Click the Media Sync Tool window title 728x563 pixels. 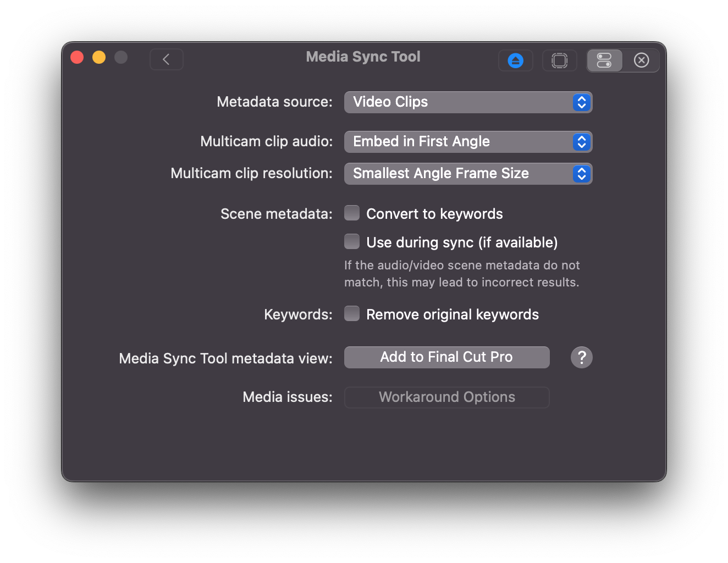click(363, 57)
